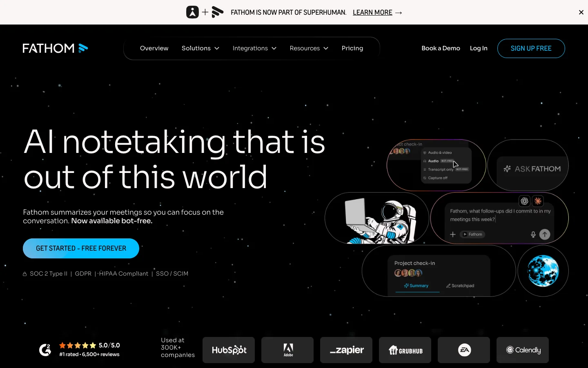
Task: Click the 'HIPAA Compliant' text
Action: click(124, 274)
